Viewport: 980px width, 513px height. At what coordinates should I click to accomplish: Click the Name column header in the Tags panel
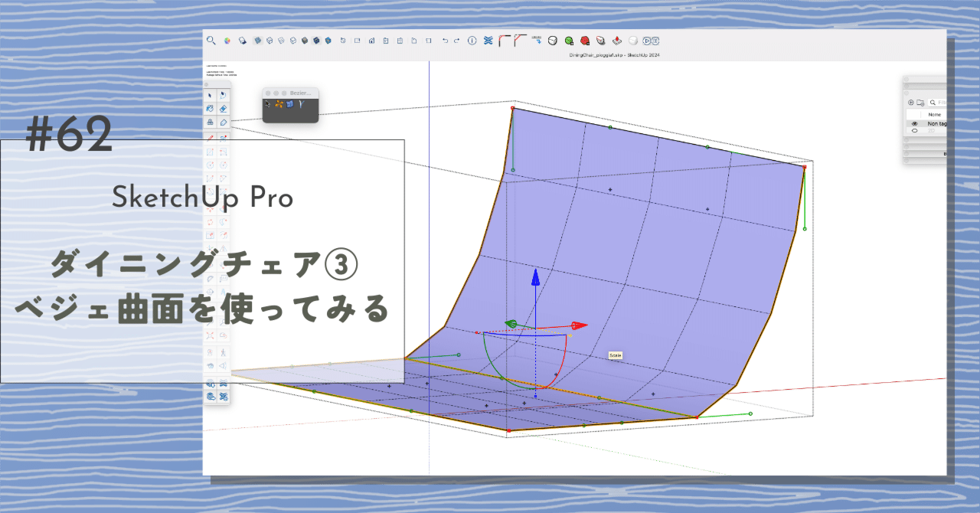point(934,114)
